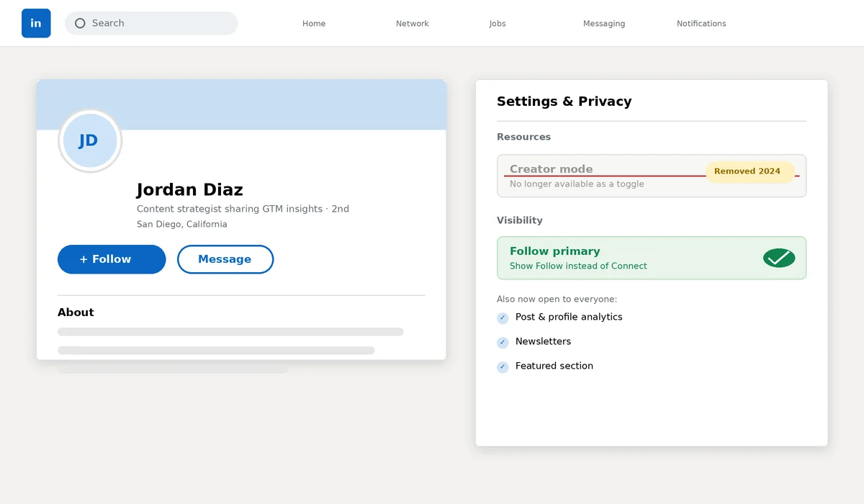Focus the Search input field

pyautogui.click(x=151, y=23)
